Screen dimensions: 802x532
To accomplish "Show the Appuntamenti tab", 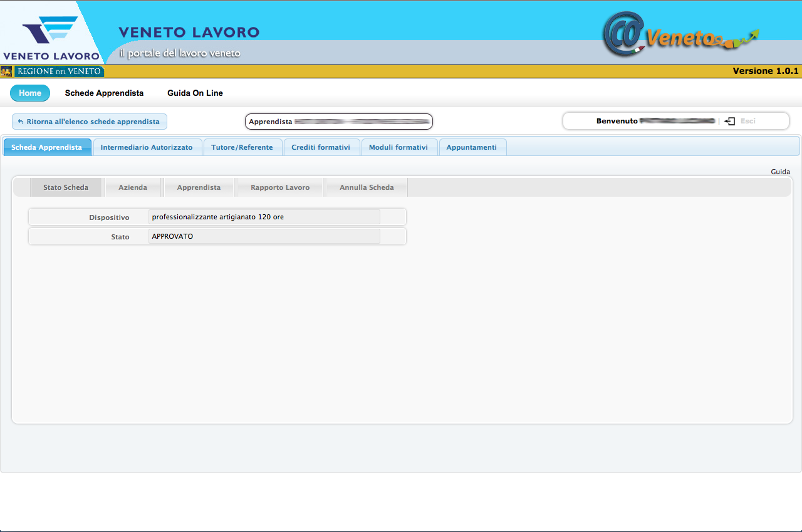I will [471, 147].
